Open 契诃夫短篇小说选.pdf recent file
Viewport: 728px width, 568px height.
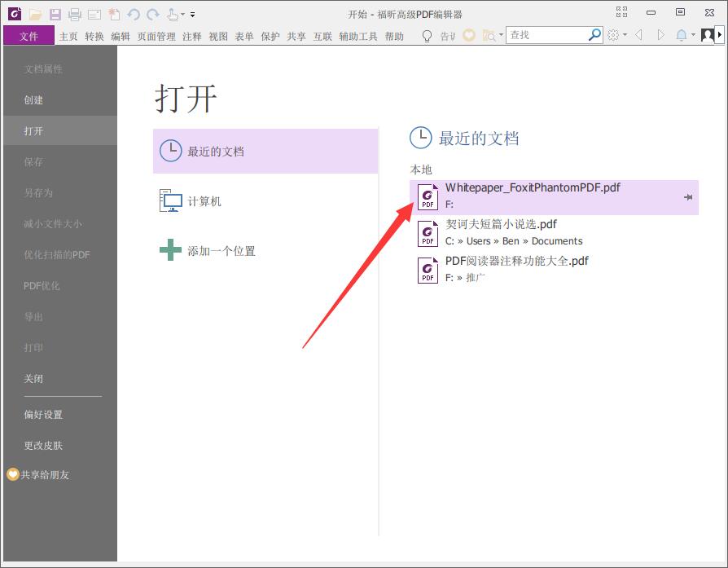pyautogui.click(x=554, y=233)
